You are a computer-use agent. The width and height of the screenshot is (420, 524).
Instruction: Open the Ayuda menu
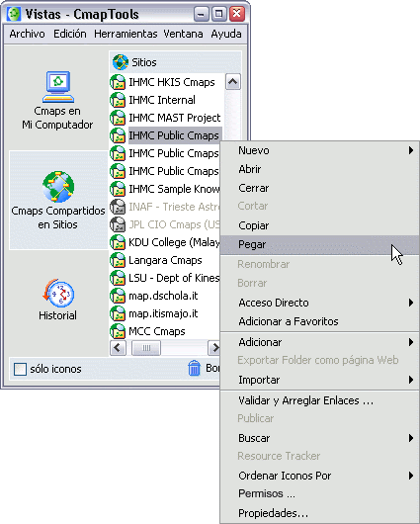[x=226, y=34]
